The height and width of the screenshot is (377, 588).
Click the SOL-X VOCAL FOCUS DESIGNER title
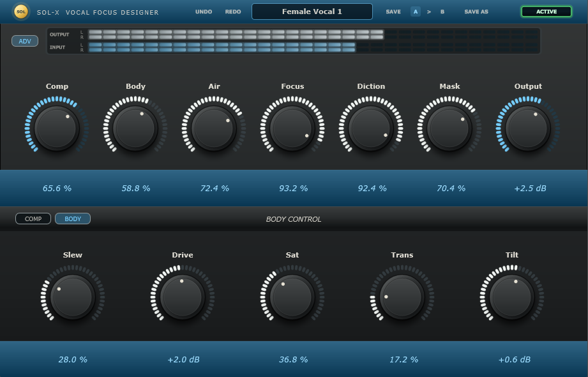tap(98, 12)
